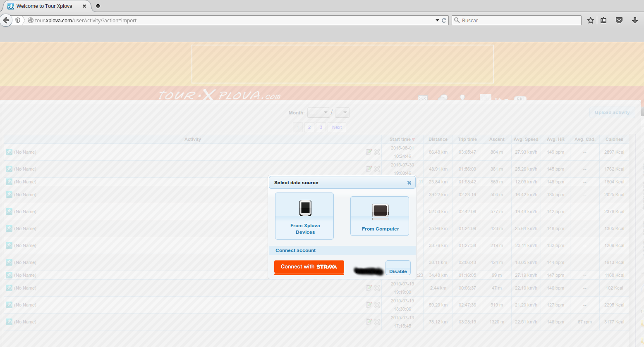Reload the page with the refresh icon
644x347 pixels.
(444, 20)
